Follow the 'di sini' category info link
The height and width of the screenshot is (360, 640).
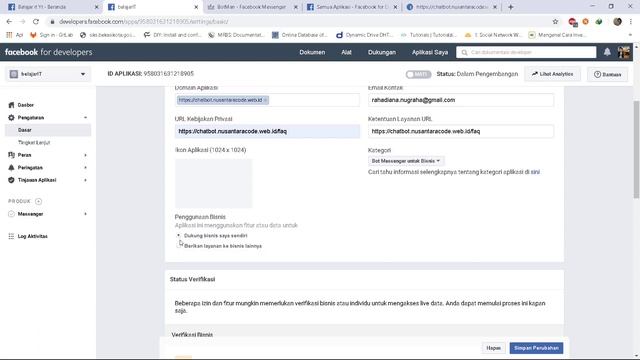(535, 172)
